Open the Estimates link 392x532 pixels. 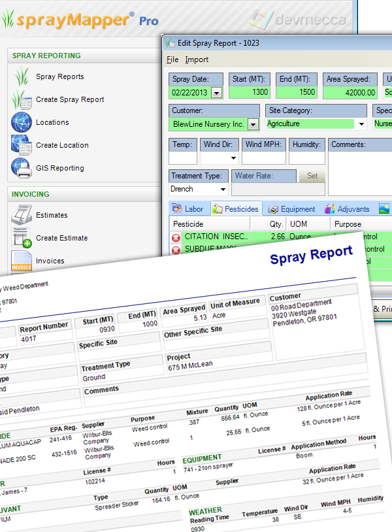(52, 215)
